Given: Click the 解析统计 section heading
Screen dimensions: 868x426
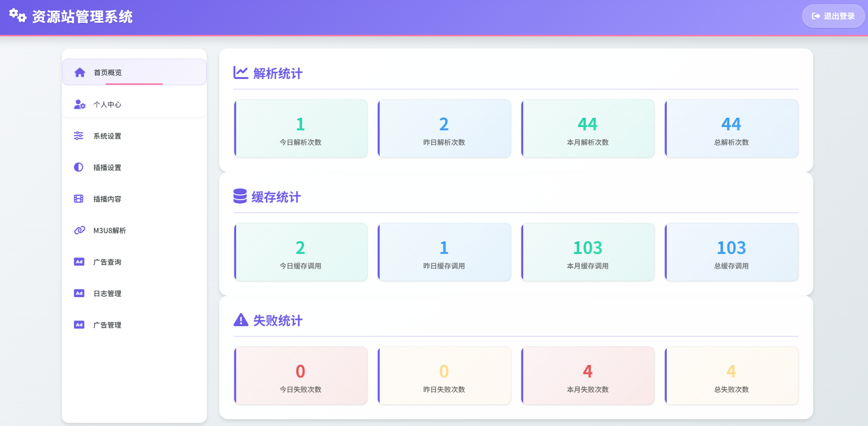Looking at the screenshot, I should (278, 73).
